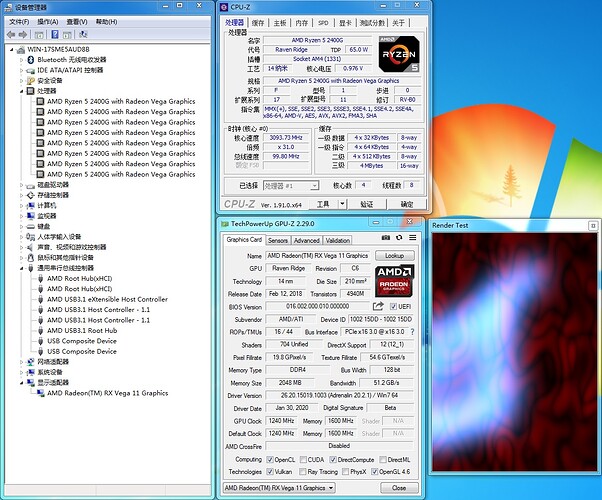Switch to the SPD tab in CPU-Z

(323, 23)
